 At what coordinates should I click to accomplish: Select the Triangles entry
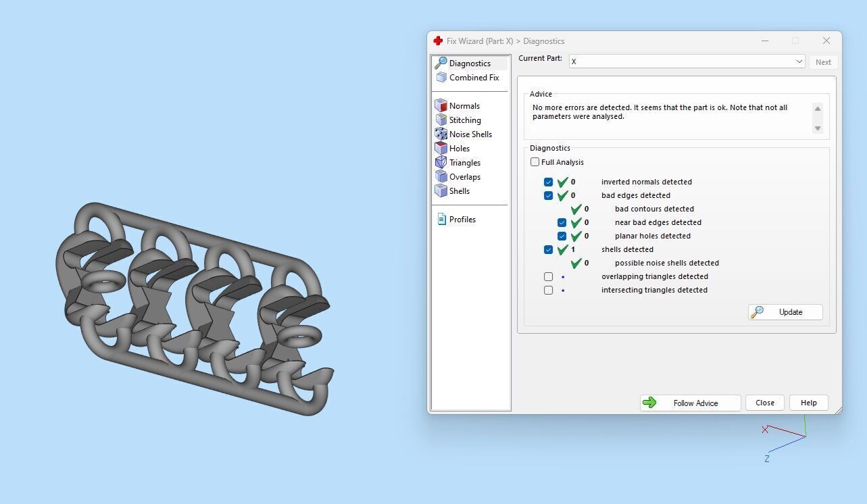point(465,162)
